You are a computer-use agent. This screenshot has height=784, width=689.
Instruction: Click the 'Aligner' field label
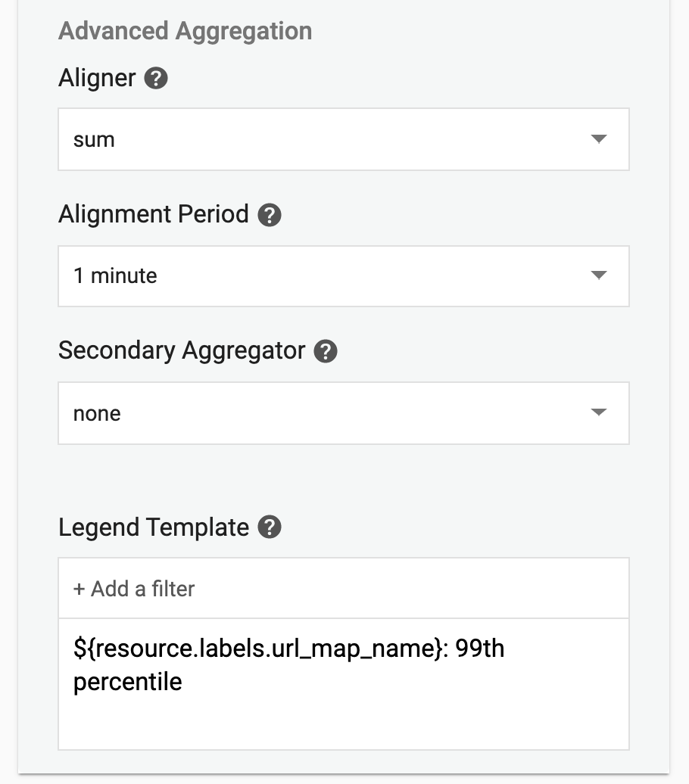coord(97,78)
